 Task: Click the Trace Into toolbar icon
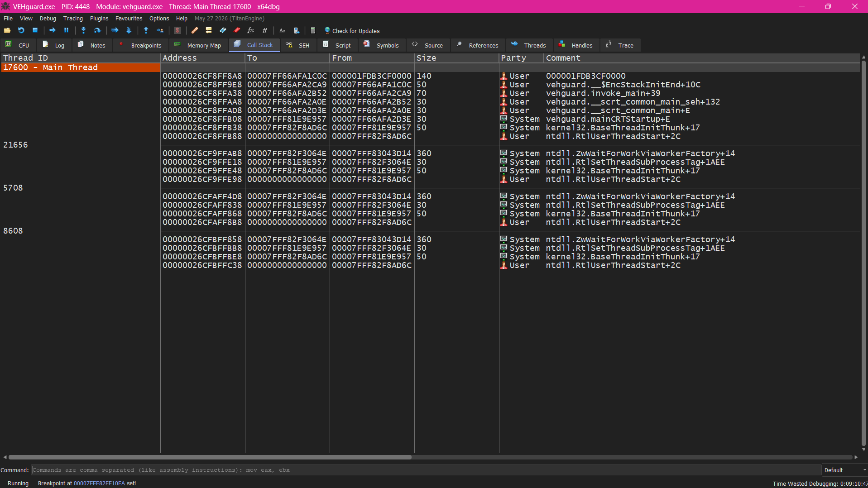coord(115,30)
